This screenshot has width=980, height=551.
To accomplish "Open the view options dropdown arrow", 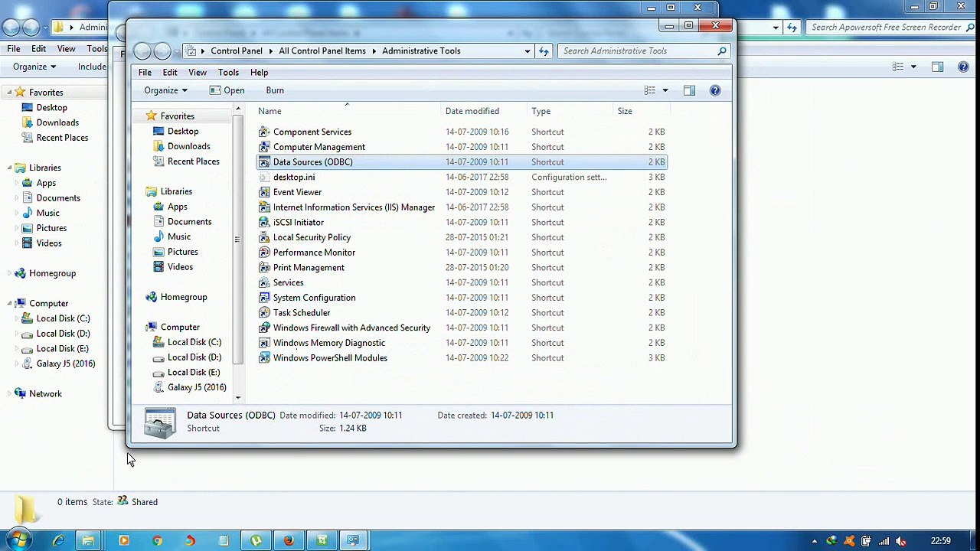I will 665,90.
